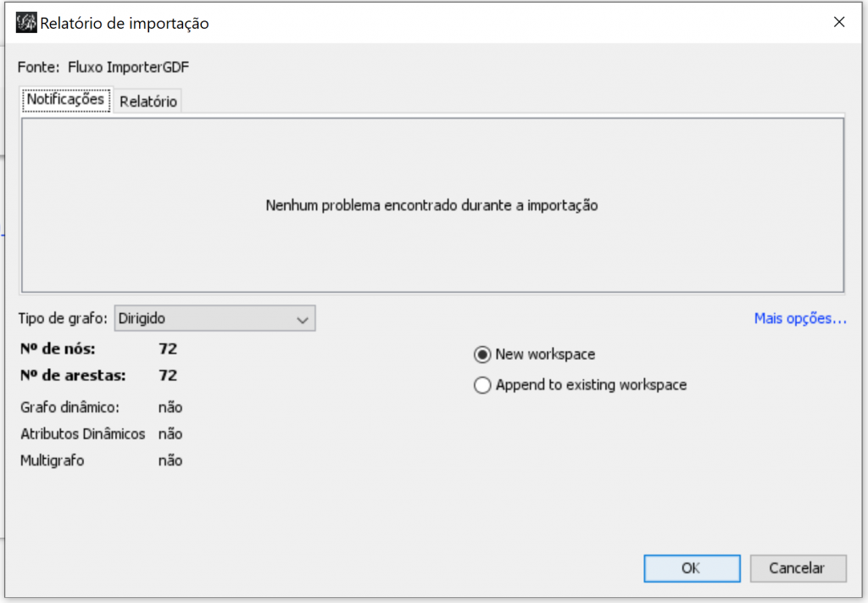Select the New workspace radio button
868x603 pixels.
point(483,355)
